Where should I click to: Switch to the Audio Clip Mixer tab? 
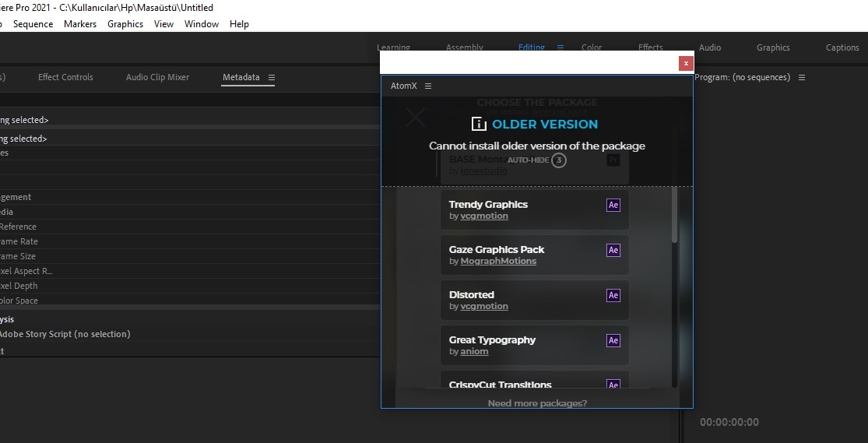(157, 77)
